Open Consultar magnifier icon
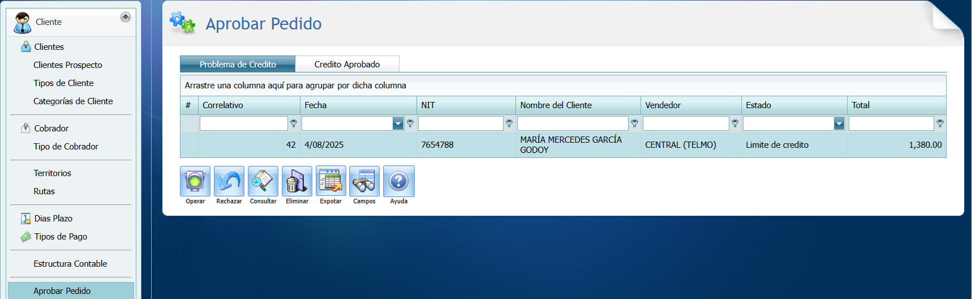 263,181
